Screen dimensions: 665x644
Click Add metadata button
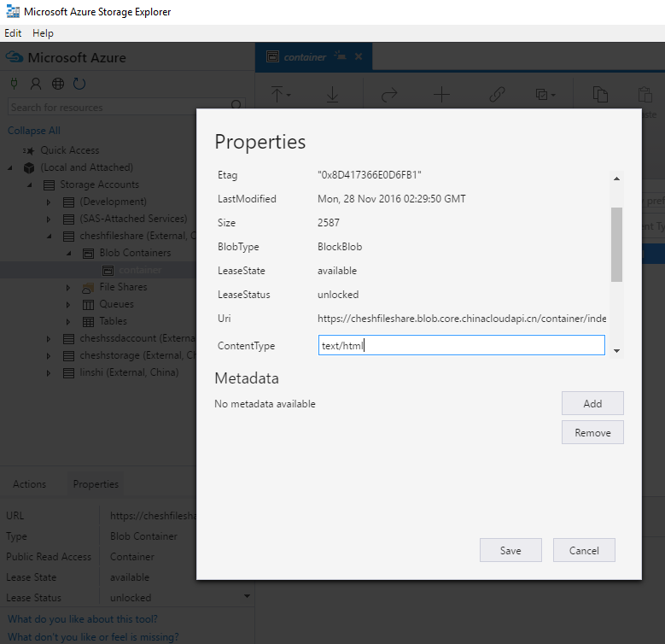point(592,403)
